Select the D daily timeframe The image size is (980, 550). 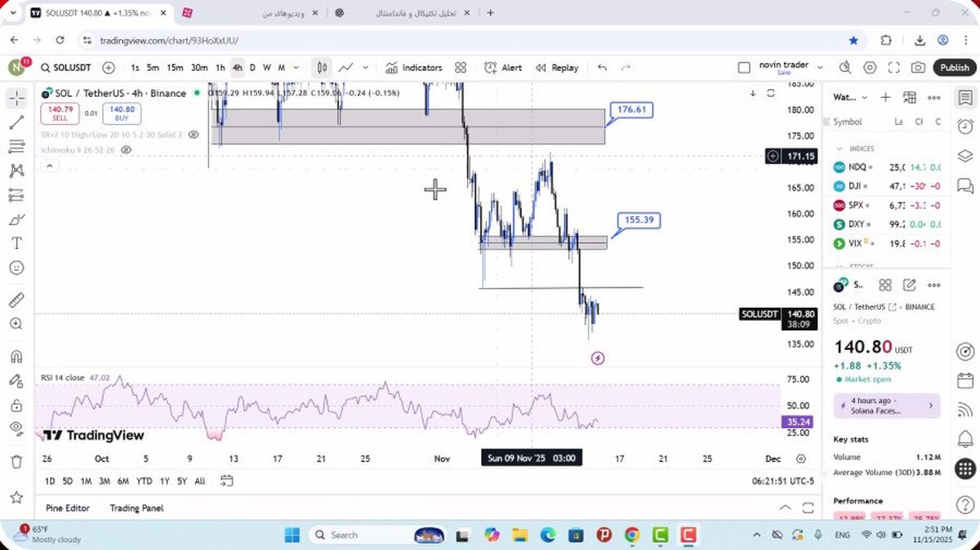point(252,68)
